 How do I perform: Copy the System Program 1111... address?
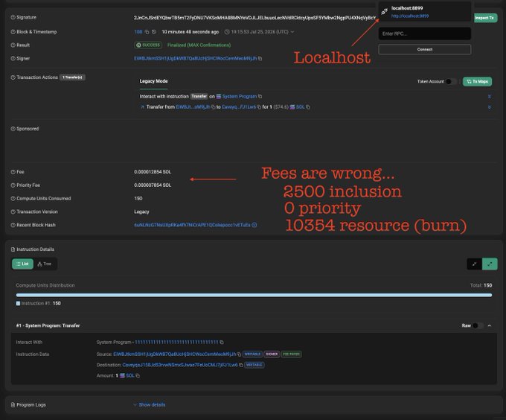coord(222,343)
